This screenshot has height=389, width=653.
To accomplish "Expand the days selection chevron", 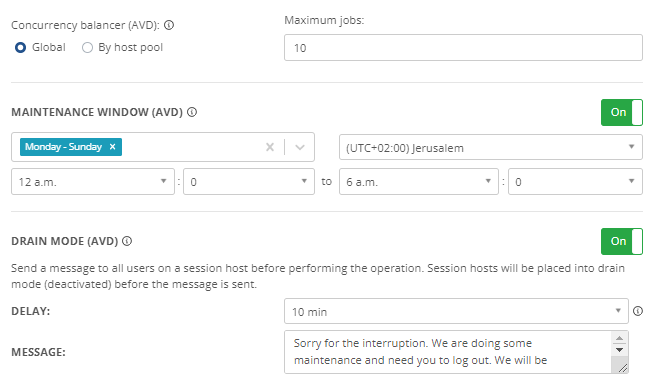I will (x=300, y=147).
